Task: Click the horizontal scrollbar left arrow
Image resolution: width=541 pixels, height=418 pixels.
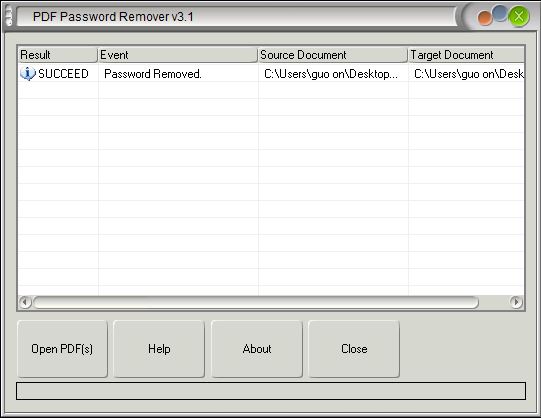Action: click(25, 302)
